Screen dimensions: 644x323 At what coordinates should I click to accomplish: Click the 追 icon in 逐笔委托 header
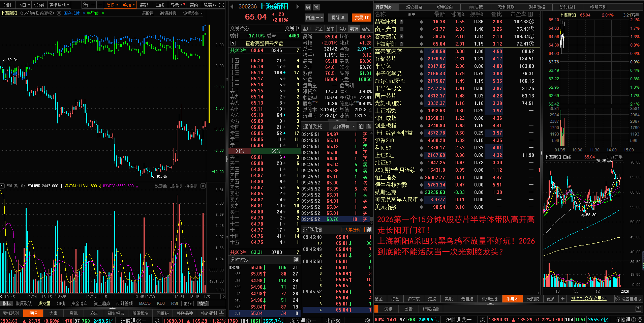pos(361,126)
